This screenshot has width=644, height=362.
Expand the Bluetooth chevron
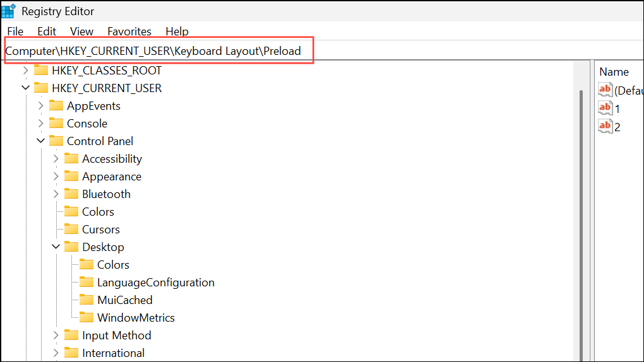(56, 194)
